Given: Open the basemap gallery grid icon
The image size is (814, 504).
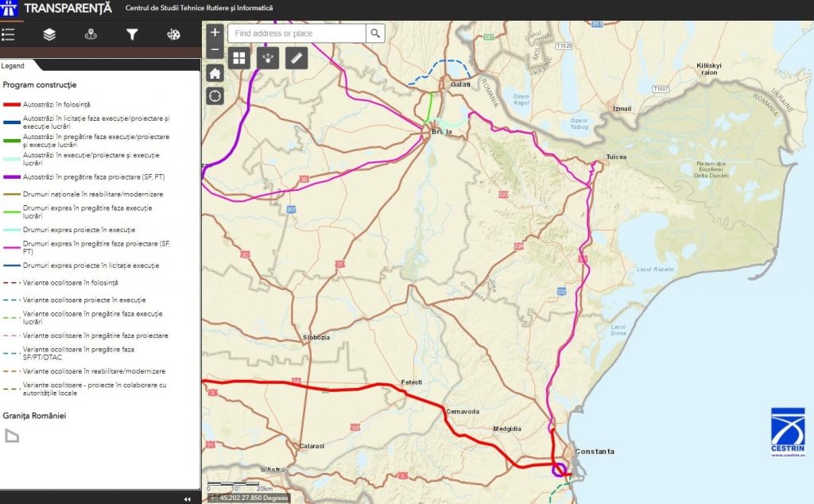Looking at the screenshot, I should 239,58.
